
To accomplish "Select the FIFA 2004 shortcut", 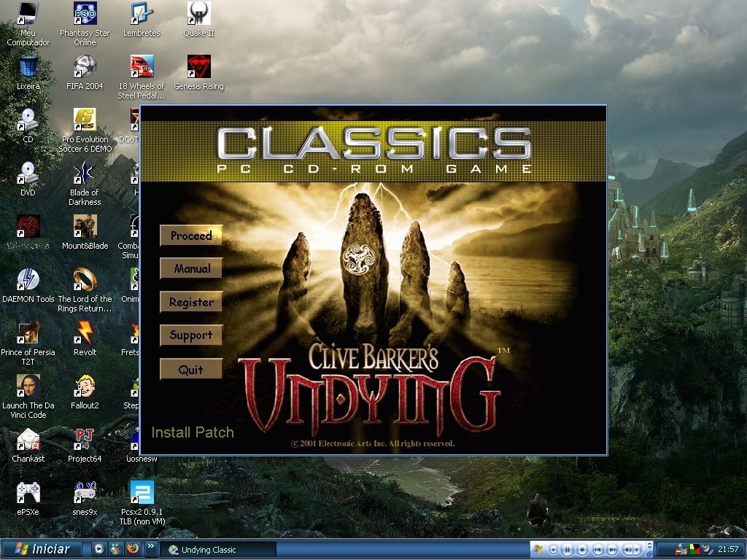I will [x=85, y=73].
